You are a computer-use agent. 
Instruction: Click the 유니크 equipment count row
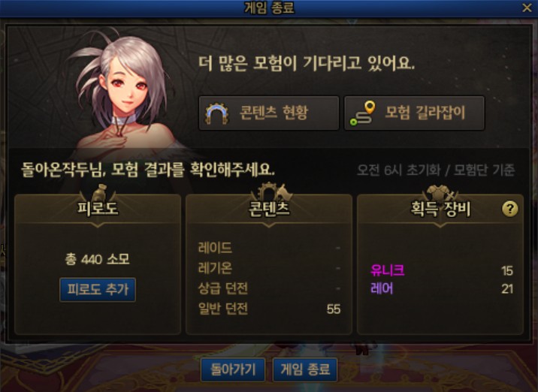pyautogui.click(x=442, y=270)
